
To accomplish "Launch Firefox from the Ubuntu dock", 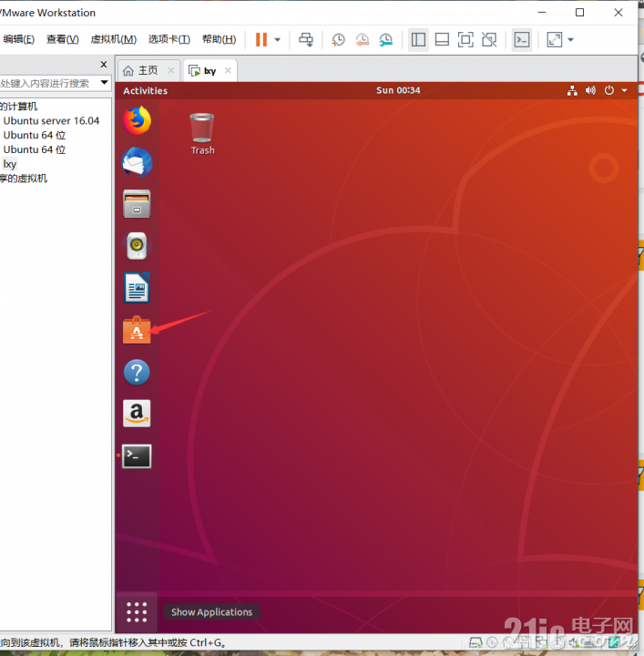I will tap(137, 120).
